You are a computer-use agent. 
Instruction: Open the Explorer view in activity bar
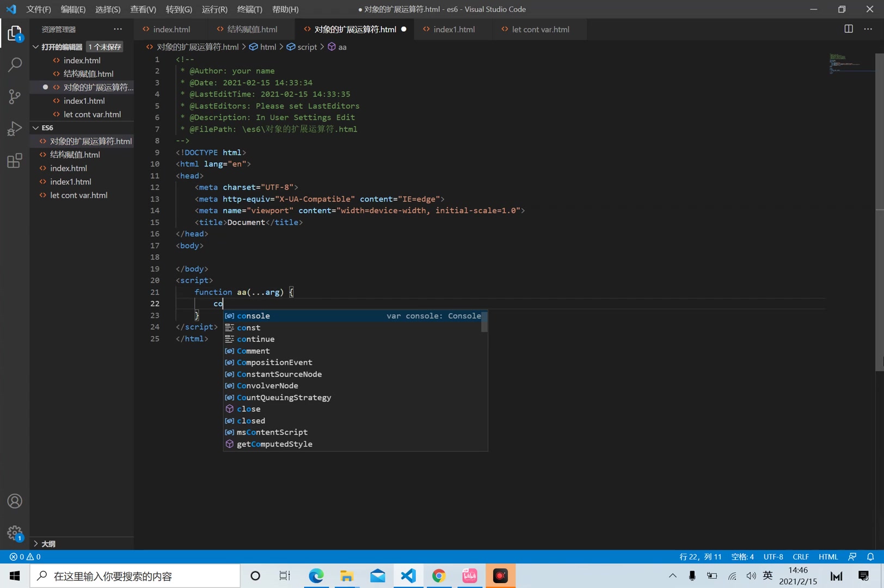point(15,33)
